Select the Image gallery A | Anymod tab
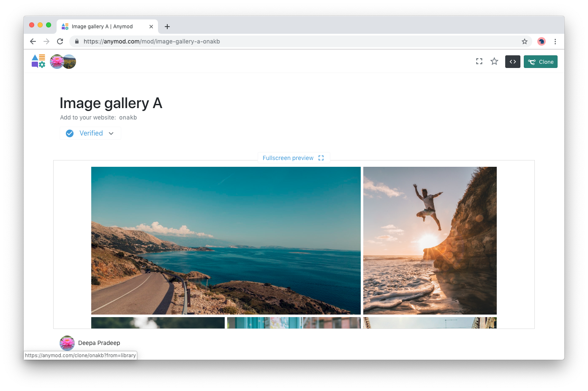The width and height of the screenshot is (588, 391). click(x=107, y=27)
